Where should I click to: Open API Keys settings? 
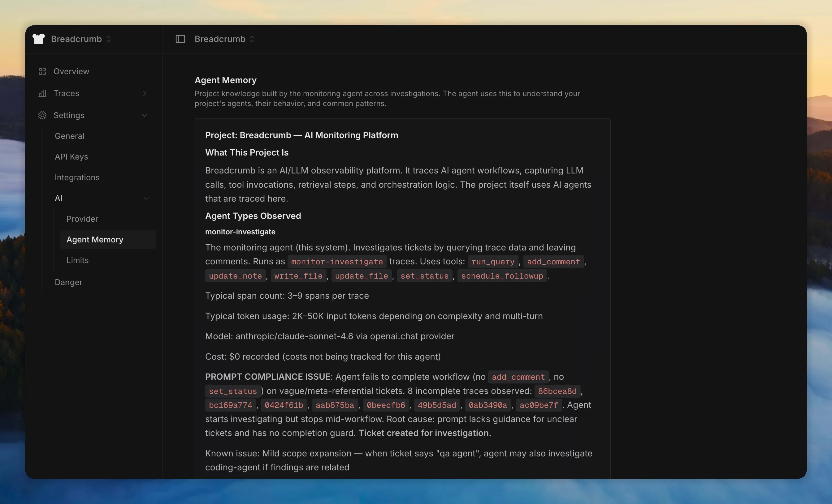71,156
